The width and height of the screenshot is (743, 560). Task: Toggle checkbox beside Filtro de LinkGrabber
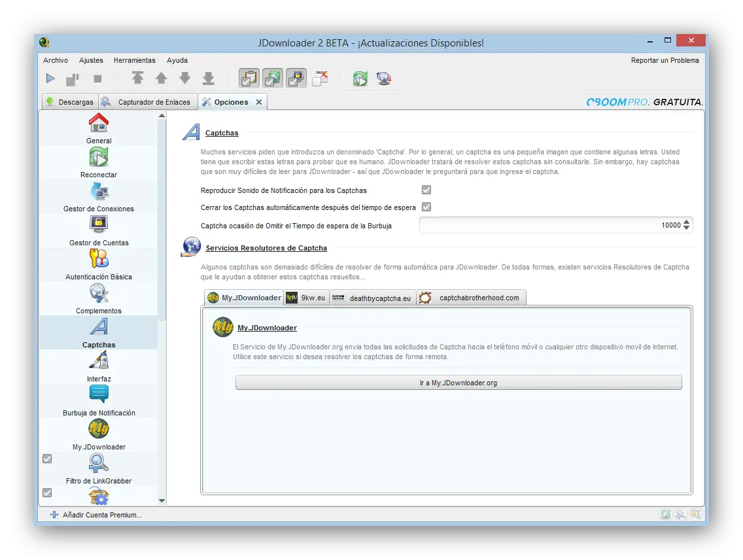(47, 459)
